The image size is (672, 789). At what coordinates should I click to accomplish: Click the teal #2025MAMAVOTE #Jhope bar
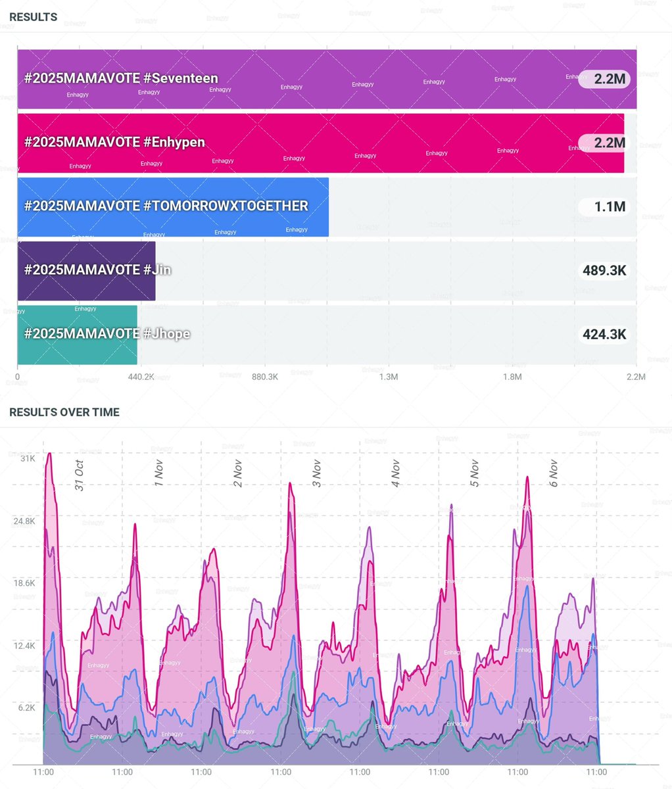click(x=78, y=335)
